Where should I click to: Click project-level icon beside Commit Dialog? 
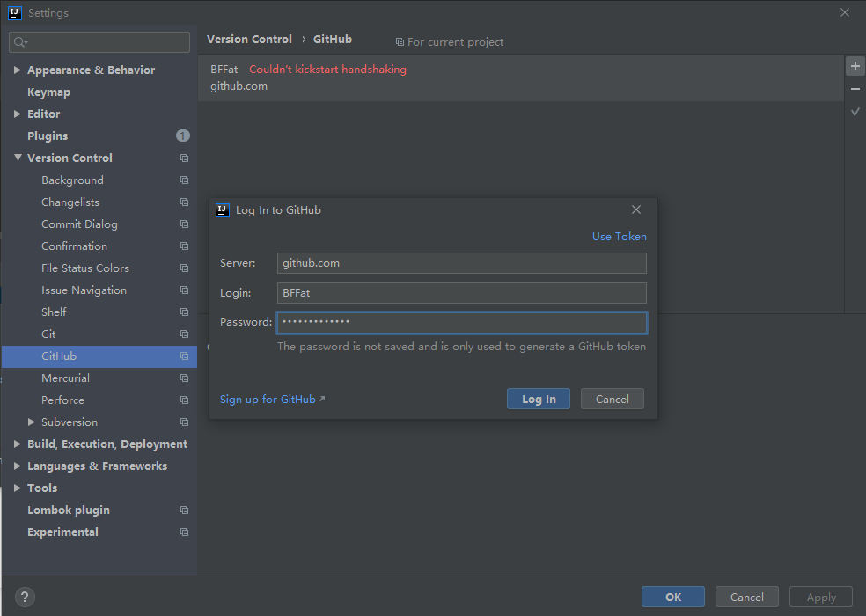pos(185,224)
